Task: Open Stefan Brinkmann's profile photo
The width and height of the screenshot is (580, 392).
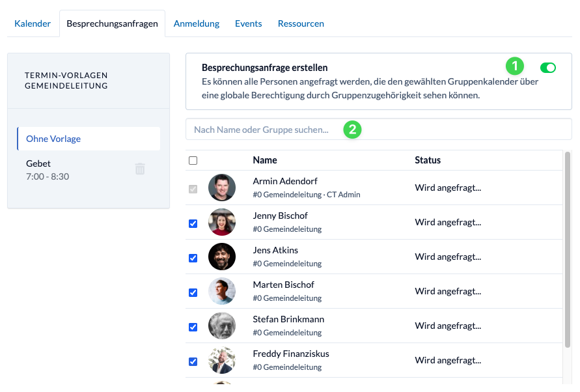Action: [x=222, y=326]
